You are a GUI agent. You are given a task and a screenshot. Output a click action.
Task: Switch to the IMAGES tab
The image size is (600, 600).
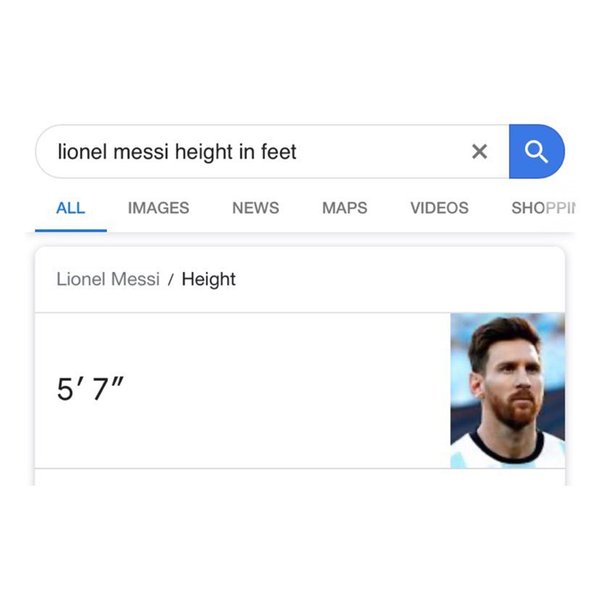point(158,208)
